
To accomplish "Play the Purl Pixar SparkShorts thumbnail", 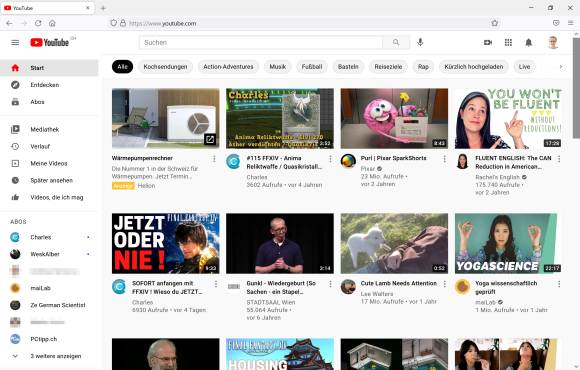I will pyautogui.click(x=394, y=118).
